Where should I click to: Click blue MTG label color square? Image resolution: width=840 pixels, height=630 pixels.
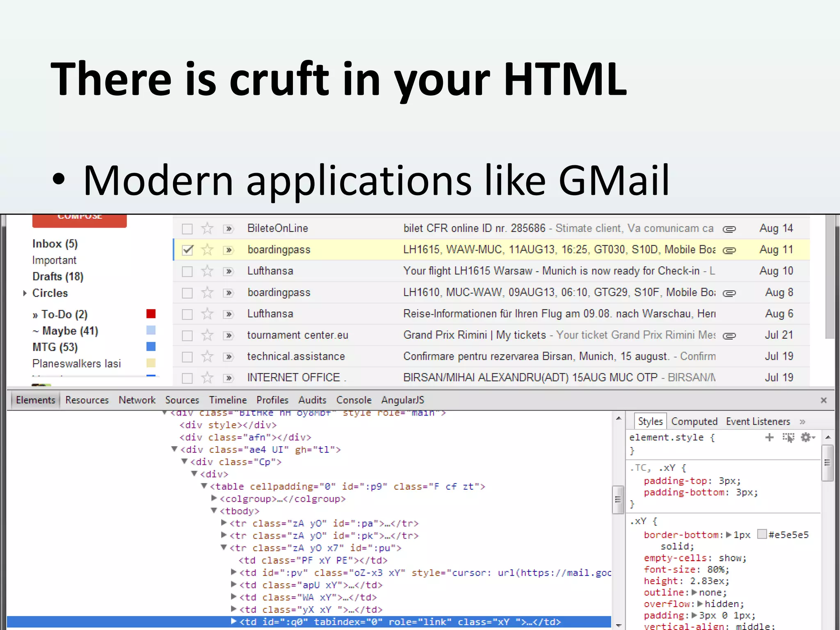pos(151,347)
